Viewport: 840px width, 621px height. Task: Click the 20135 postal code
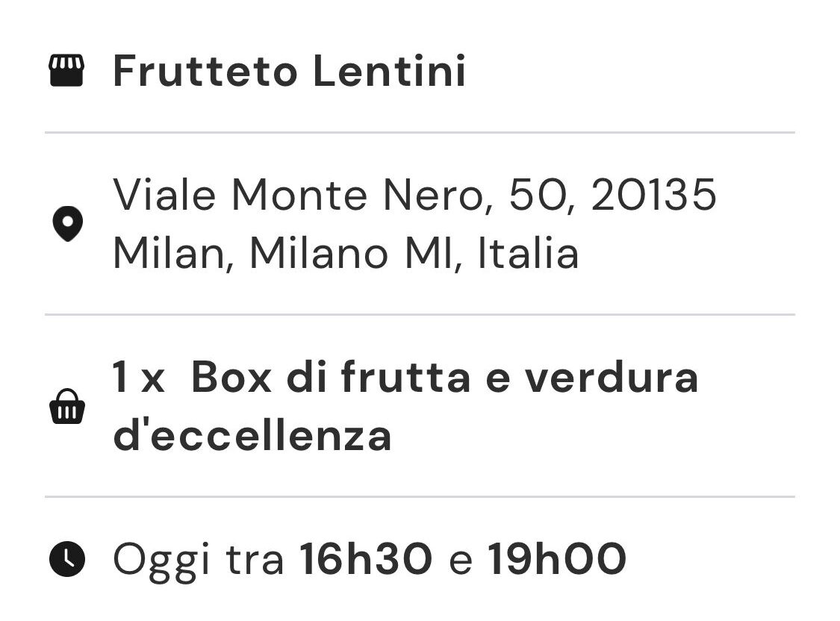653,194
